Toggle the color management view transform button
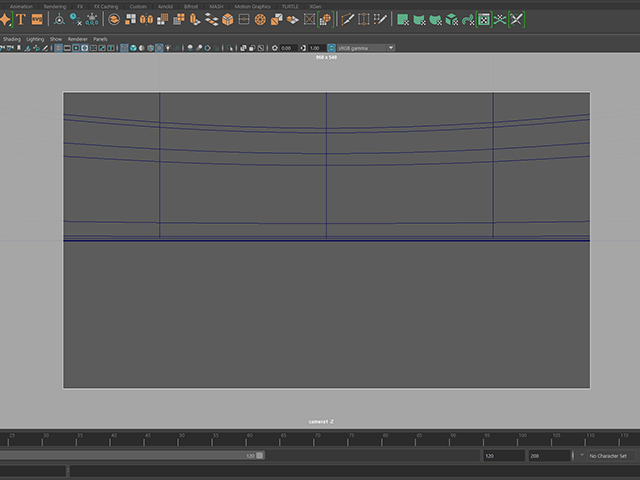The height and width of the screenshot is (480, 640). click(331, 48)
